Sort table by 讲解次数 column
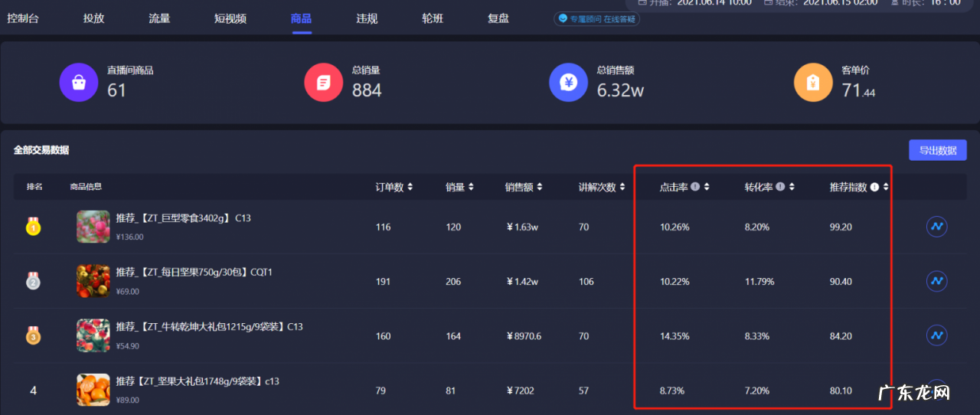Screen dimensions: 980x415 tap(622, 188)
